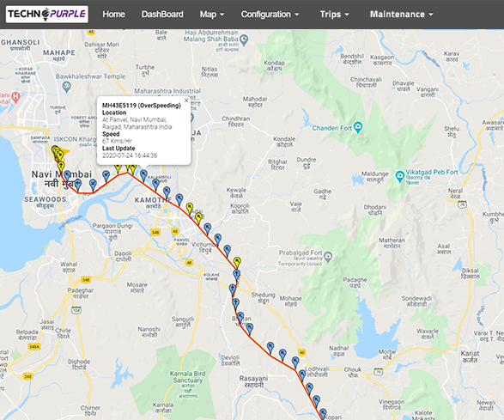Screen dimensions: 504x420
Task: Go to the DashBoard page
Action: tap(162, 15)
